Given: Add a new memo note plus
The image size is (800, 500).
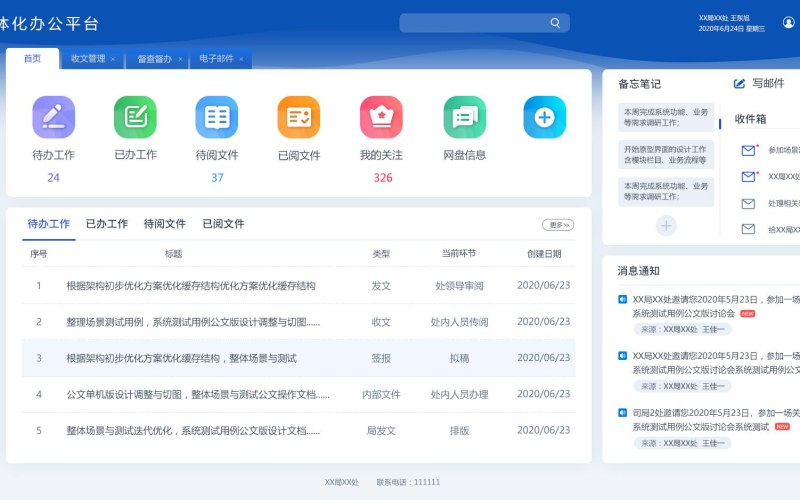Looking at the screenshot, I should coord(666,226).
